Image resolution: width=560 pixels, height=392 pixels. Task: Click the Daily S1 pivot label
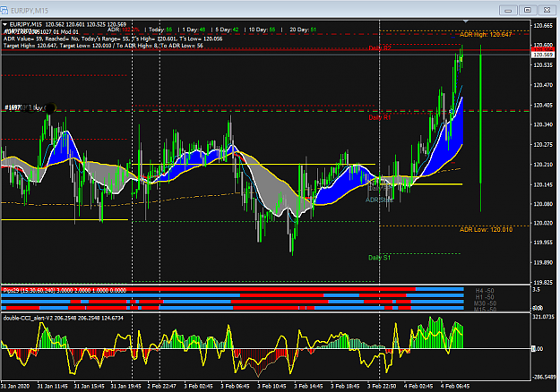(x=379, y=258)
